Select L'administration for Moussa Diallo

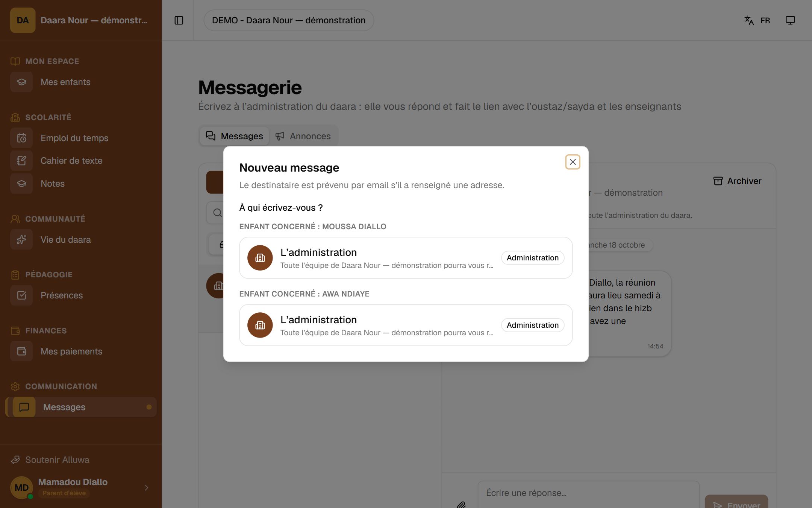(x=406, y=258)
